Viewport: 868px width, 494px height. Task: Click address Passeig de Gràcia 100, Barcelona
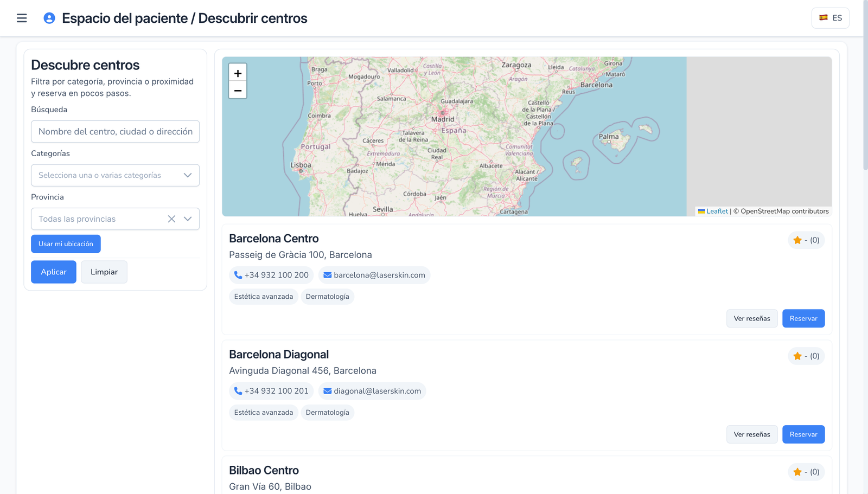pos(301,255)
